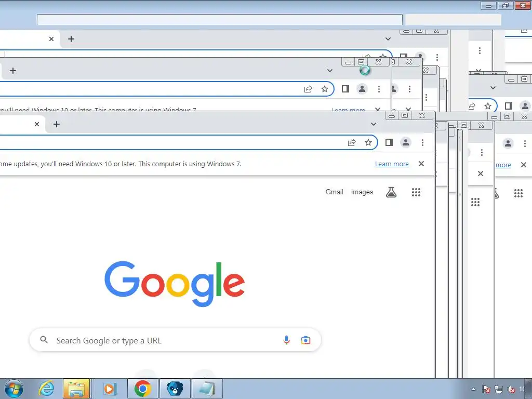The height and width of the screenshot is (399, 532).
Task: Open a new tab in the middle Chrome window
Action: click(x=13, y=71)
